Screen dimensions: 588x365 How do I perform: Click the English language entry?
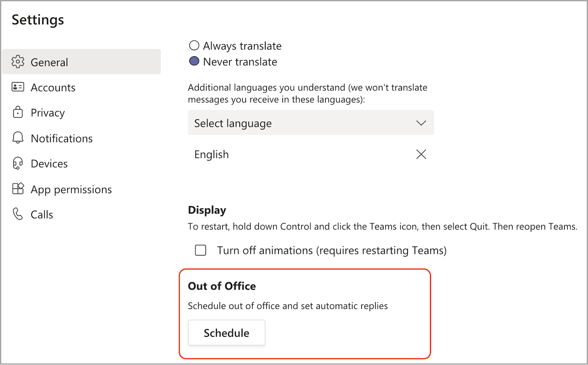[212, 154]
